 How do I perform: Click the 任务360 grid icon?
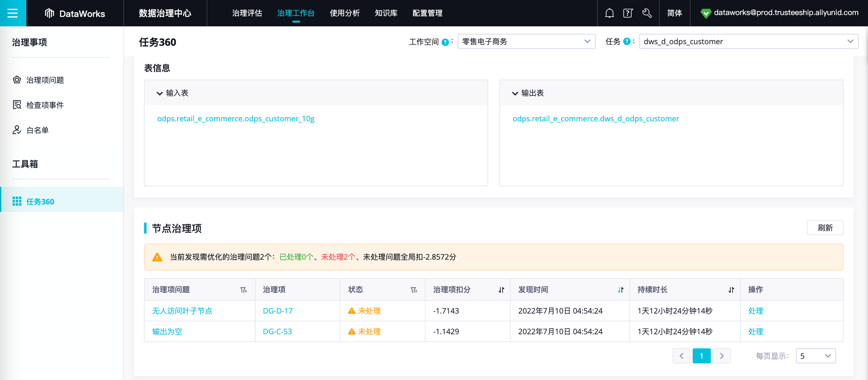[17, 201]
